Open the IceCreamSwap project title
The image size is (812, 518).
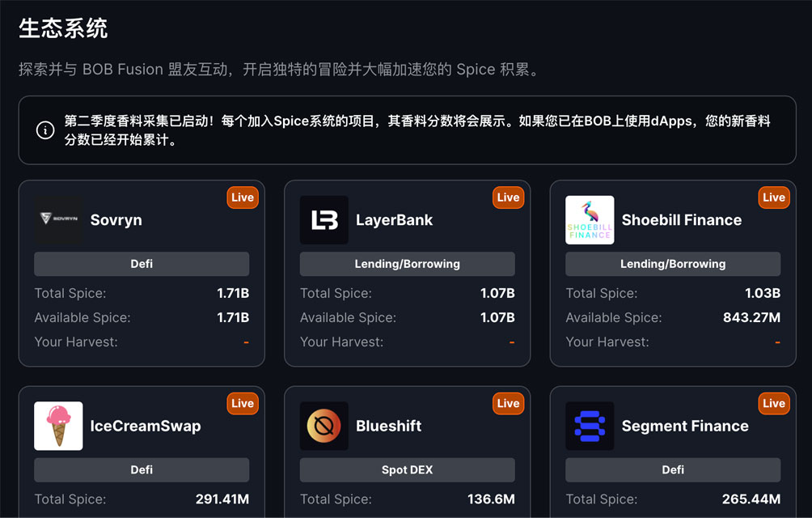tap(146, 426)
